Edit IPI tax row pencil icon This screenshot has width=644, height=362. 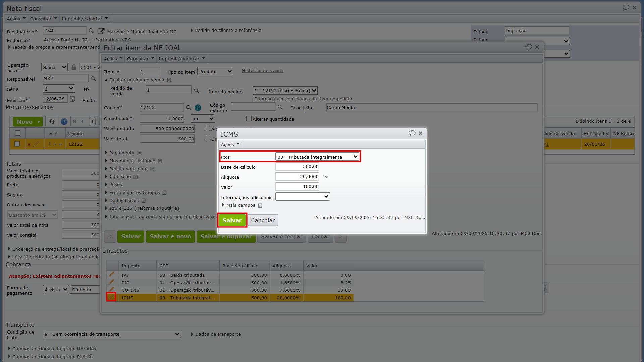pyautogui.click(x=111, y=275)
